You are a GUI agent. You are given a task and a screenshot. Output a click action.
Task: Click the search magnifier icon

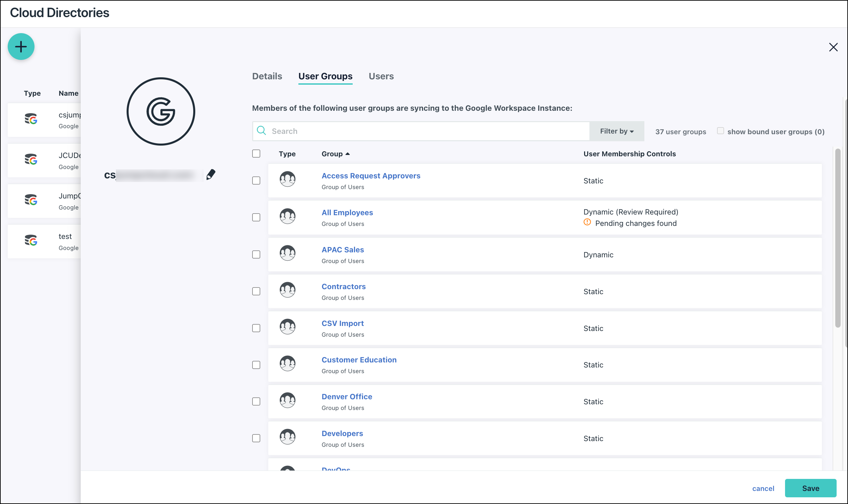[261, 131]
